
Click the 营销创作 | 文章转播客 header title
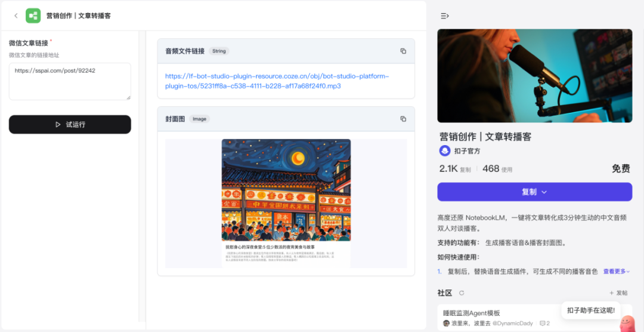tap(79, 16)
